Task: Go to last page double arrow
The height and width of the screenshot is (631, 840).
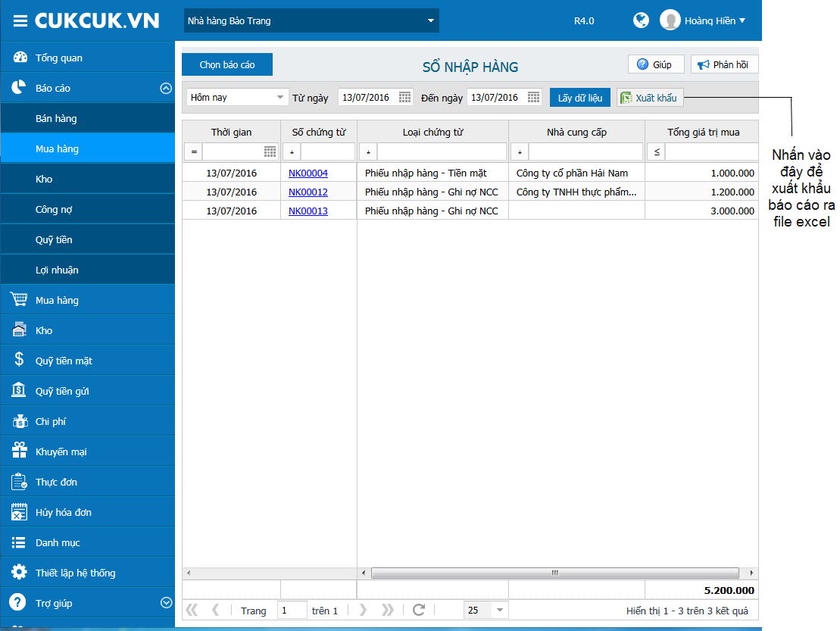Action: point(387,610)
